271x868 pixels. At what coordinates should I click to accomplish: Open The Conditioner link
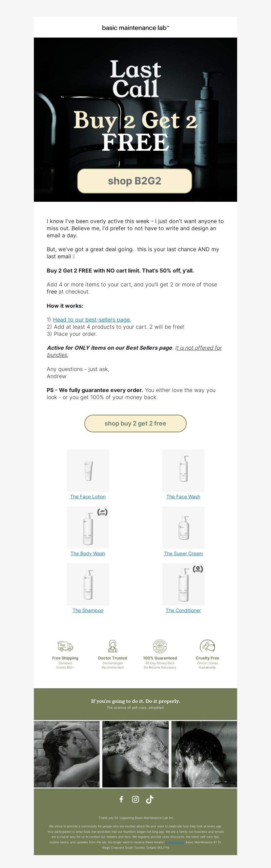pyautogui.click(x=183, y=610)
